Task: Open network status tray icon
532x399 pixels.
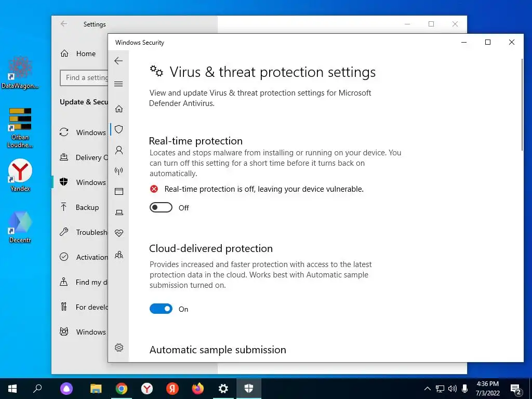Action: tap(440, 389)
